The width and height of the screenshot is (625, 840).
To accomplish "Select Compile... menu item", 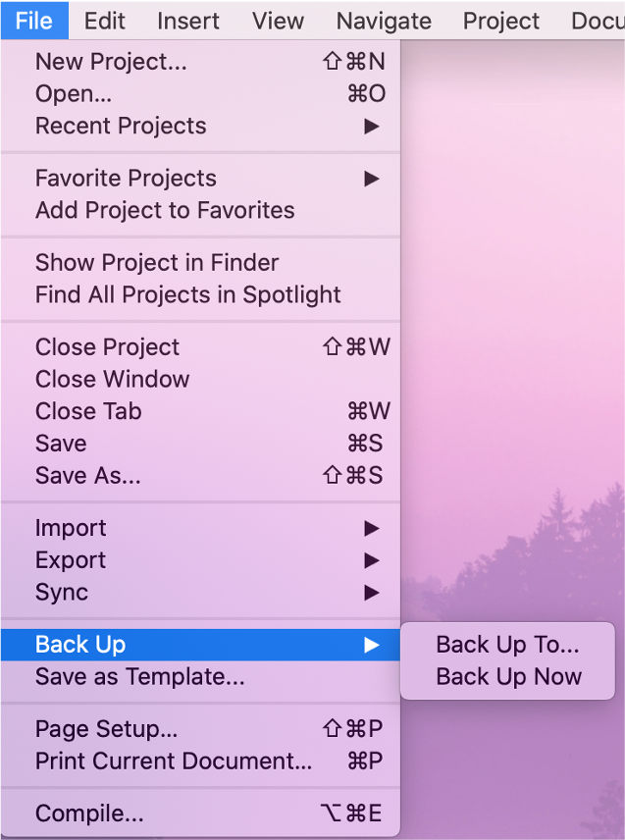I will 200,814.
